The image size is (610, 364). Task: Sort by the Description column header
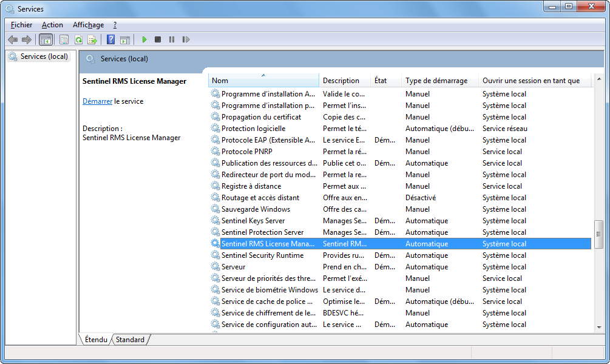pyautogui.click(x=345, y=81)
